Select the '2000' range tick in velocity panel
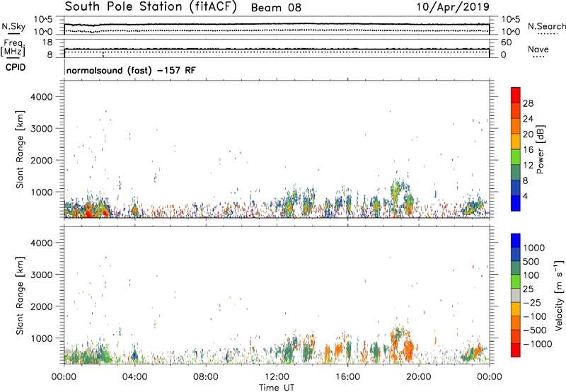The height and width of the screenshot is (392, 566). pos(41,306)
